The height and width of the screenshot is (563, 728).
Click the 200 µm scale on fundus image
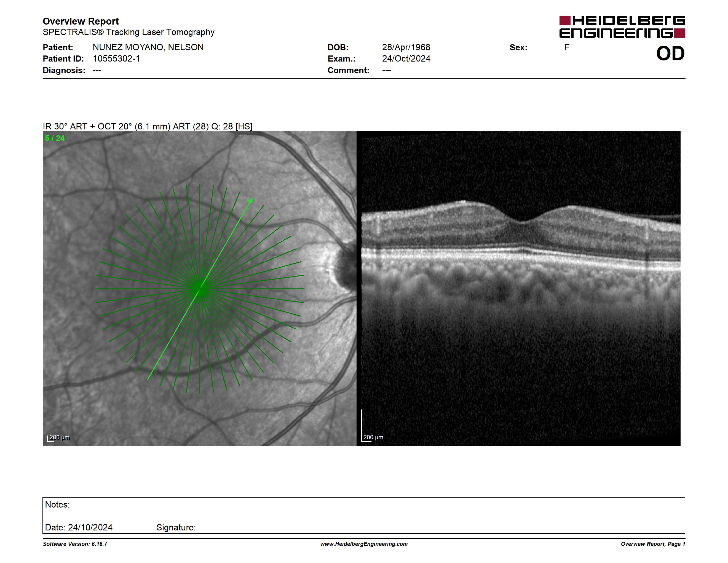(x=58, y=438)
